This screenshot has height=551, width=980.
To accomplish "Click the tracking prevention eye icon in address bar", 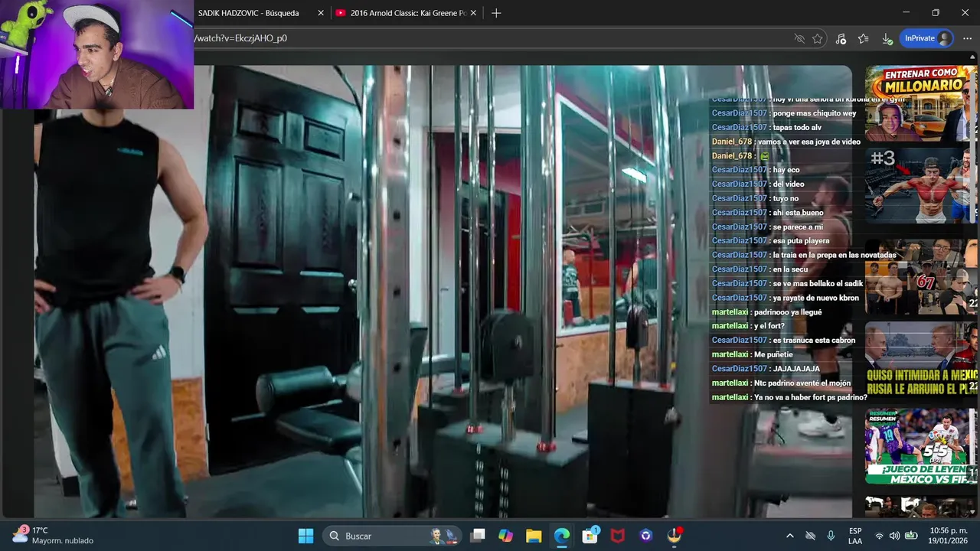I will click(x=799, y=38).
